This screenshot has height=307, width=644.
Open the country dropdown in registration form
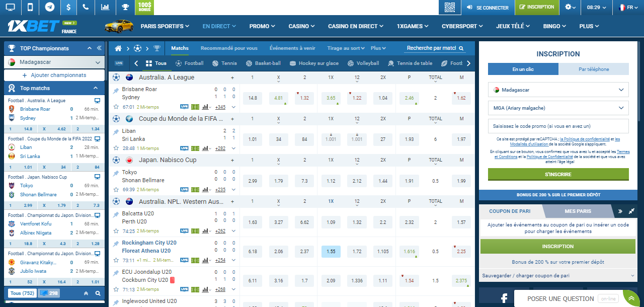click(558, 90)
